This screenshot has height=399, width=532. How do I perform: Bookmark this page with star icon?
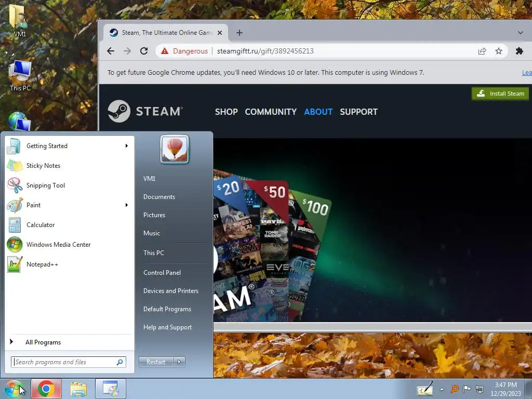[x=498, y=51]
